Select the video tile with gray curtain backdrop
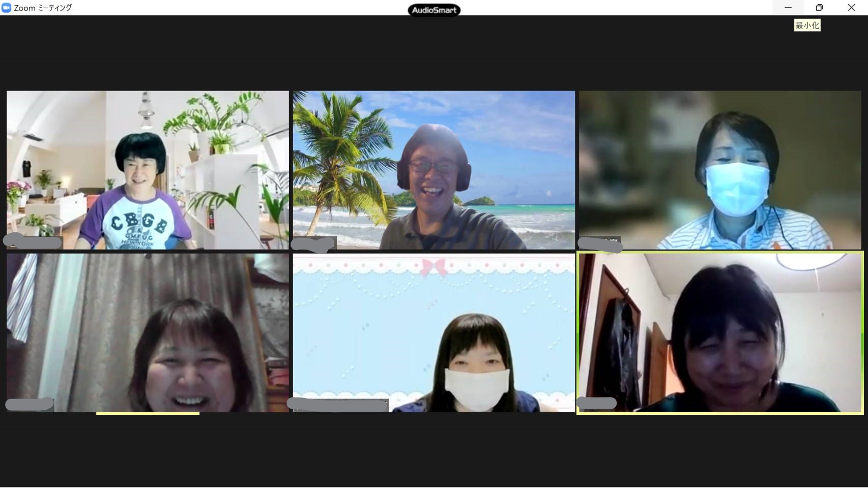The image size is (868, 488). tap(148, 333)
